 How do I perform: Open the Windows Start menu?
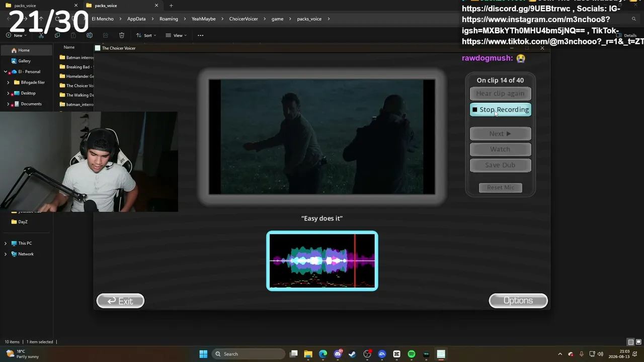(203, 354)
